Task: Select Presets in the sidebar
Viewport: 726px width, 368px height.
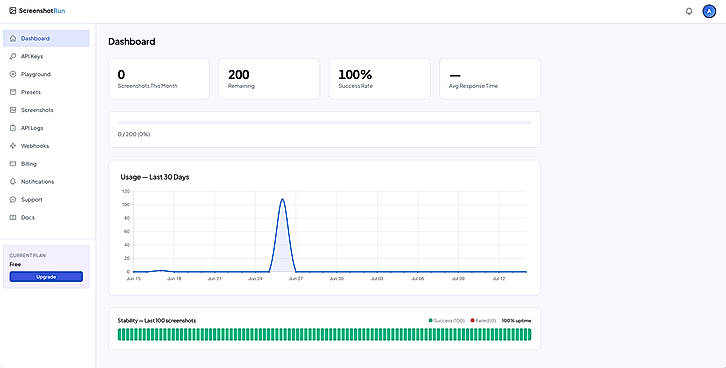Action: click(46, 92)
